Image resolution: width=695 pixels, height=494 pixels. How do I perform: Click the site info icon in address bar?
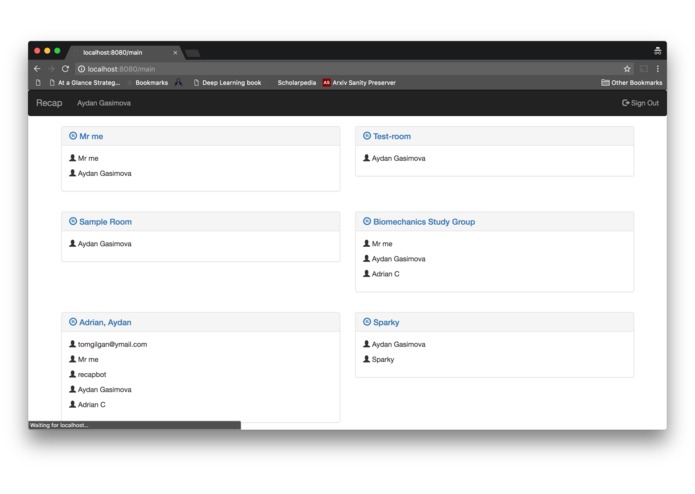tap(82, 69)
